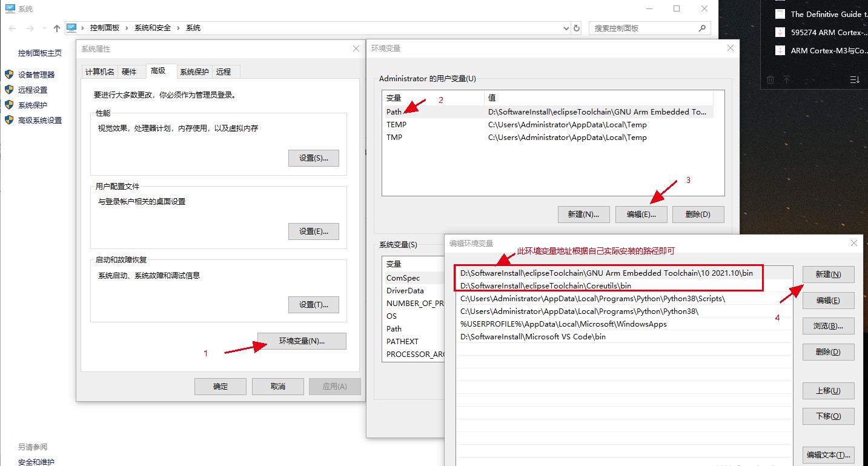Viewport: 868px width, 466px height.
Task: Open the address bar dropdown arrow
Action: [x=565, y=28]
